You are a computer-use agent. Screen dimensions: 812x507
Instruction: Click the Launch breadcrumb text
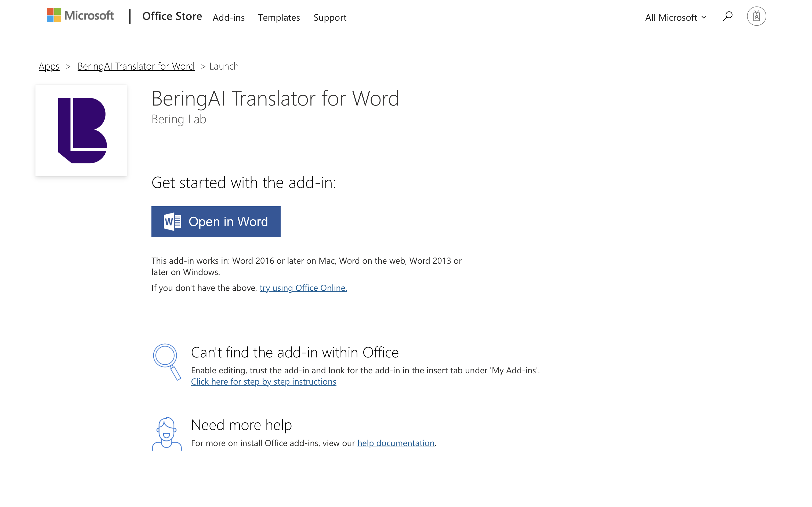[224, 66]
